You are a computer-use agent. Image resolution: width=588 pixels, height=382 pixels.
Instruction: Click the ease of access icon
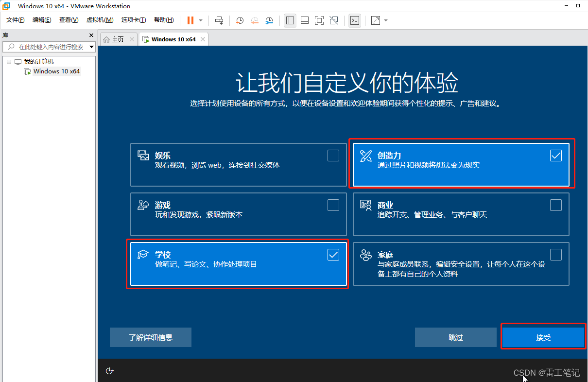(x=110, y=371)
